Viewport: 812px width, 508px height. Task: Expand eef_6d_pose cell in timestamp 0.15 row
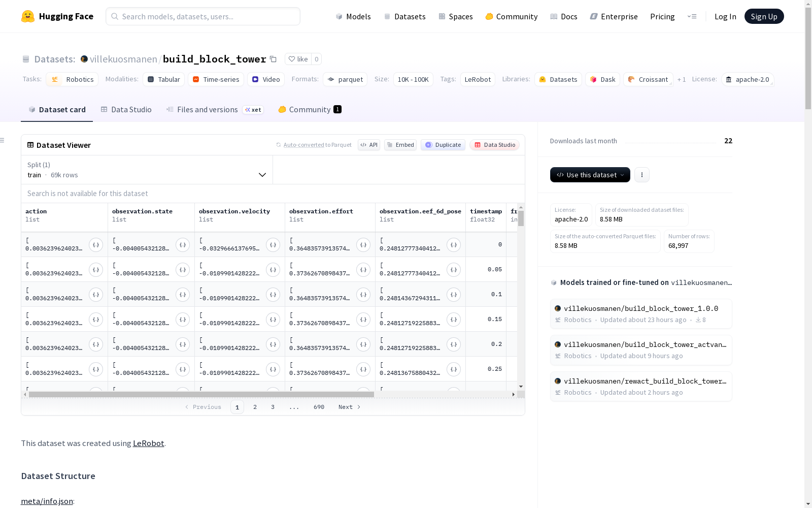pos(454,320)
